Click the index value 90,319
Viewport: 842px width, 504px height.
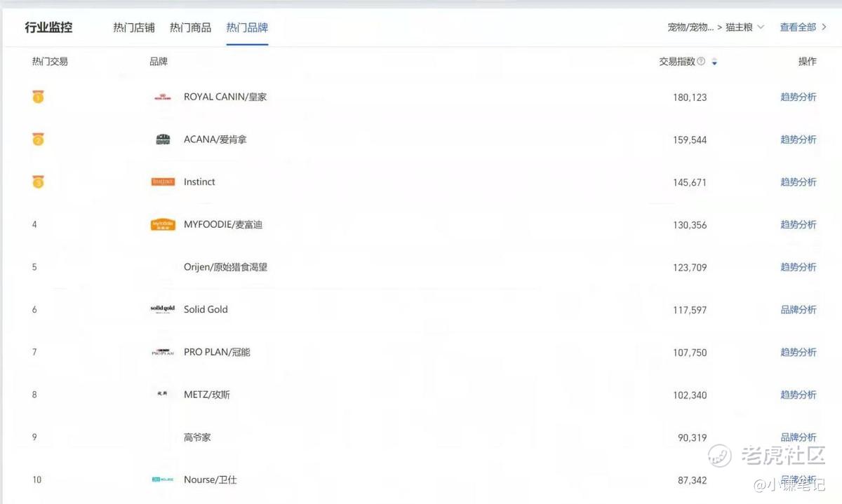pyautogui.click(x=693, y=438)
